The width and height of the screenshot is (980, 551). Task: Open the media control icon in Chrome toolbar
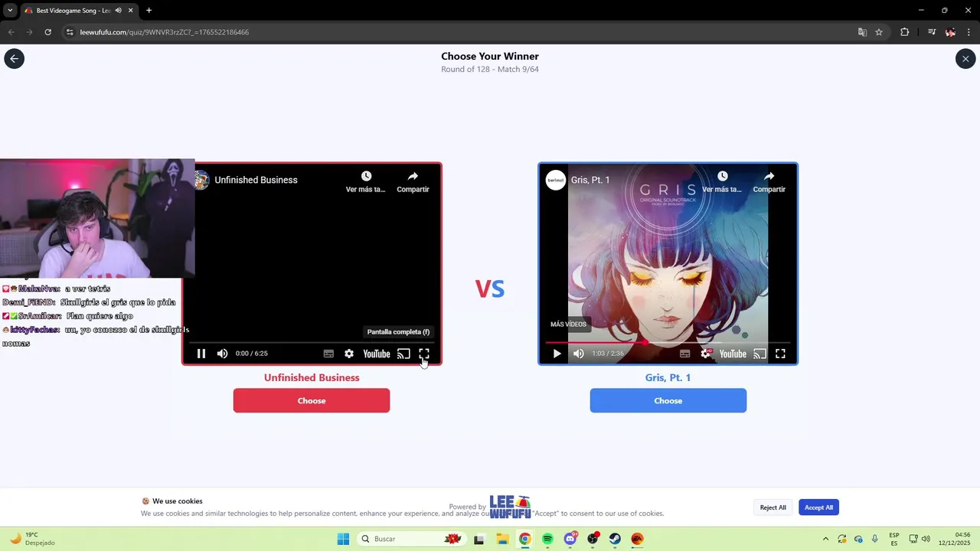[x=932, y=32]
